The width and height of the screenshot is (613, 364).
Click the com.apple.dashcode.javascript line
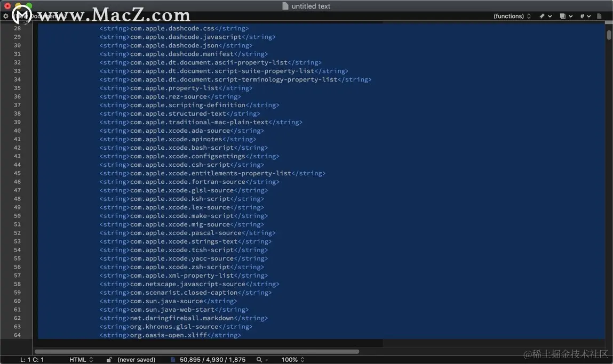pyautogui.click(x=187, y=37)
